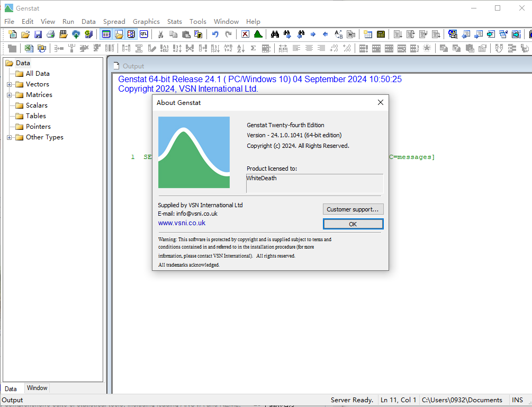
Task: Expand the Other Types tree node
Action: (9, 137)
